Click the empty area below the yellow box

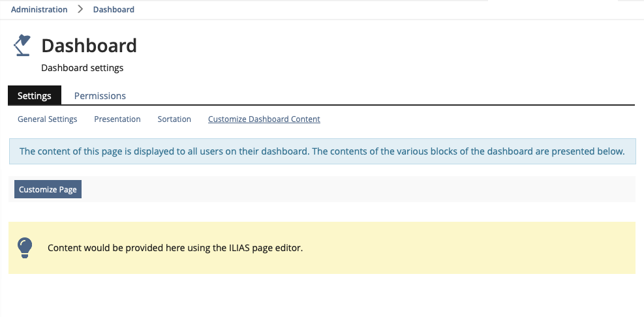(322, 295)
